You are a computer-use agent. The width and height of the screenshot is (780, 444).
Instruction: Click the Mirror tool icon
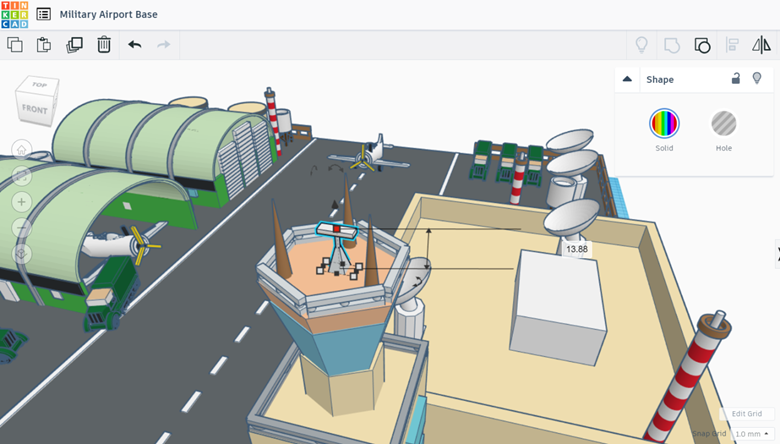[x=761, y=45]
